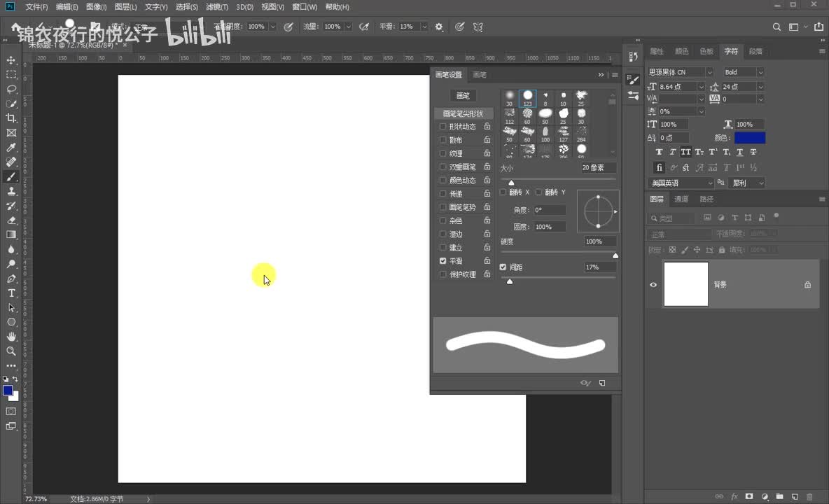Open the 图像(I) menu
The image size is (829, 504).
[x=96, y=7]
